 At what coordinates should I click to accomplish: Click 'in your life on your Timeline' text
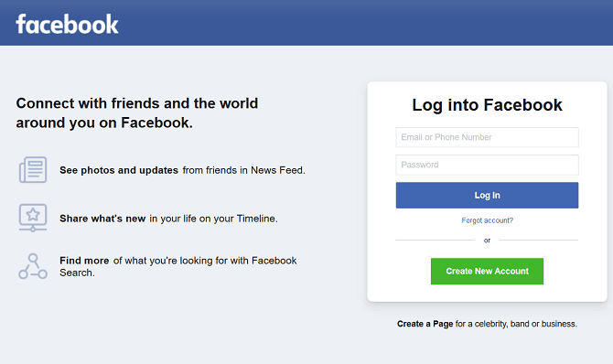tap(214, 219)
